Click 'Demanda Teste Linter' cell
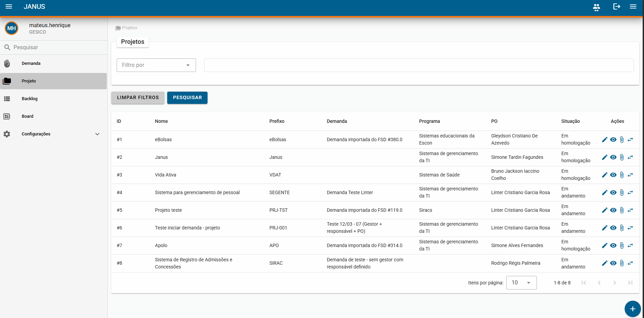This screenshot has height=318, width=644. [x=350, y=192]
